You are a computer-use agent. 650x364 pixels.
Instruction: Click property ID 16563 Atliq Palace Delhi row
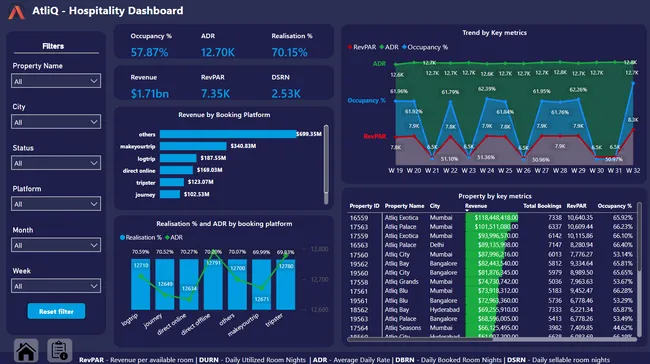pos(491,245)
